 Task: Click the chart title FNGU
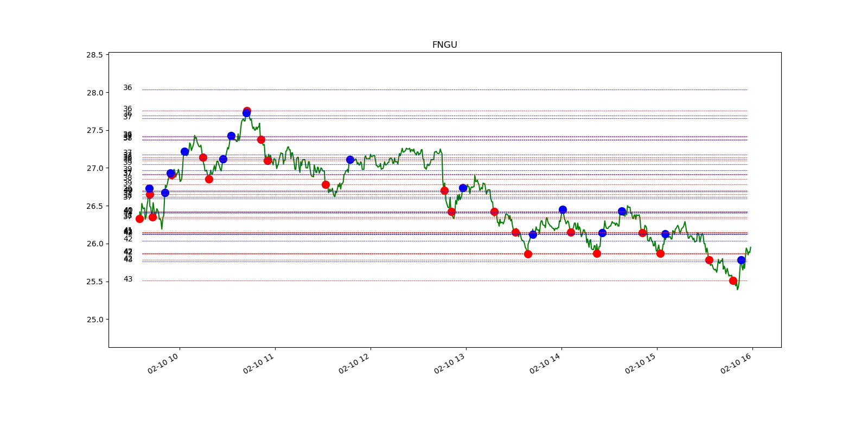(x=444, y=45)
